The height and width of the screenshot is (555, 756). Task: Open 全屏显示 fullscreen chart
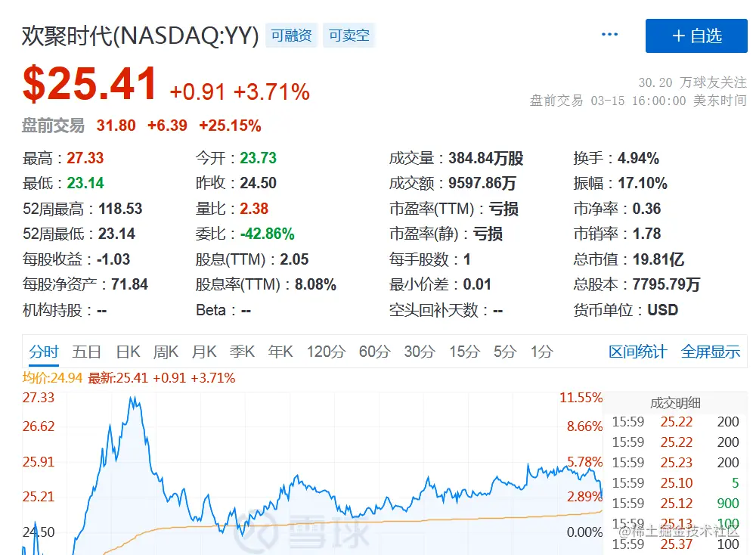coord(710,352)
